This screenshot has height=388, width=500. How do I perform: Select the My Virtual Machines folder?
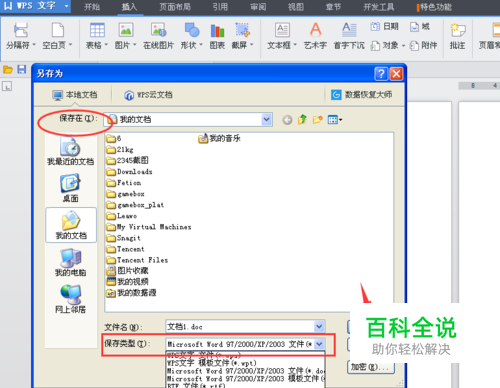(x=149, y=227)
